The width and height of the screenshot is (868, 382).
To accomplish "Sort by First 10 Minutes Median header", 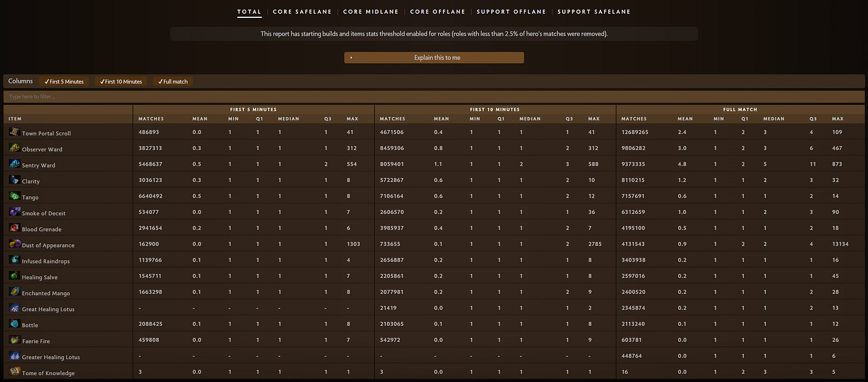I will 530,119.
